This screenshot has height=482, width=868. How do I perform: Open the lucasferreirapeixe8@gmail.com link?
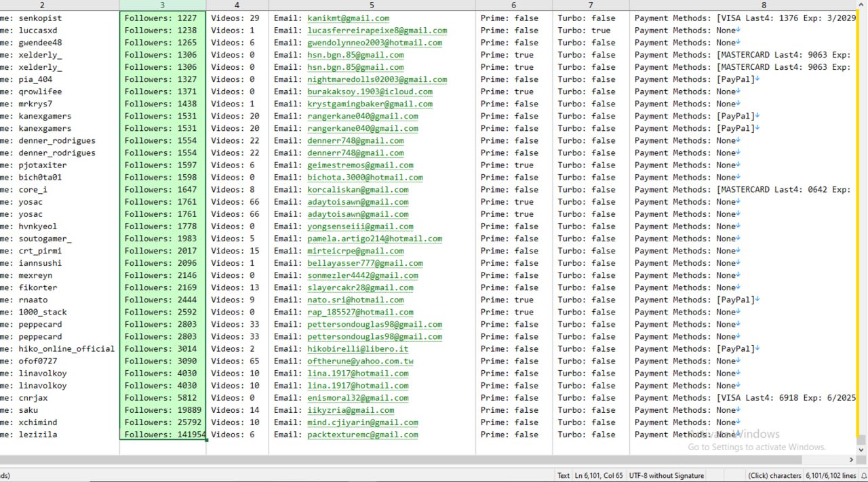coord(377,31)
